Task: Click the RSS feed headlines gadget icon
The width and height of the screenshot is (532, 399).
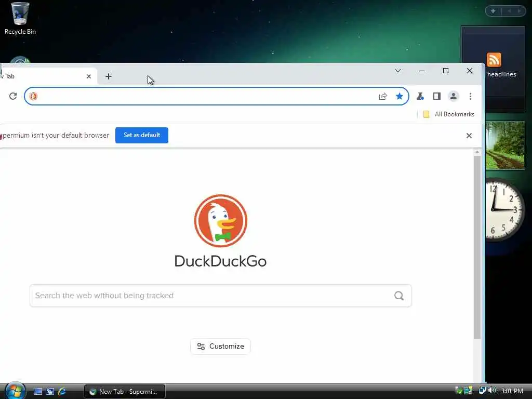Action: tap(494, 60)
